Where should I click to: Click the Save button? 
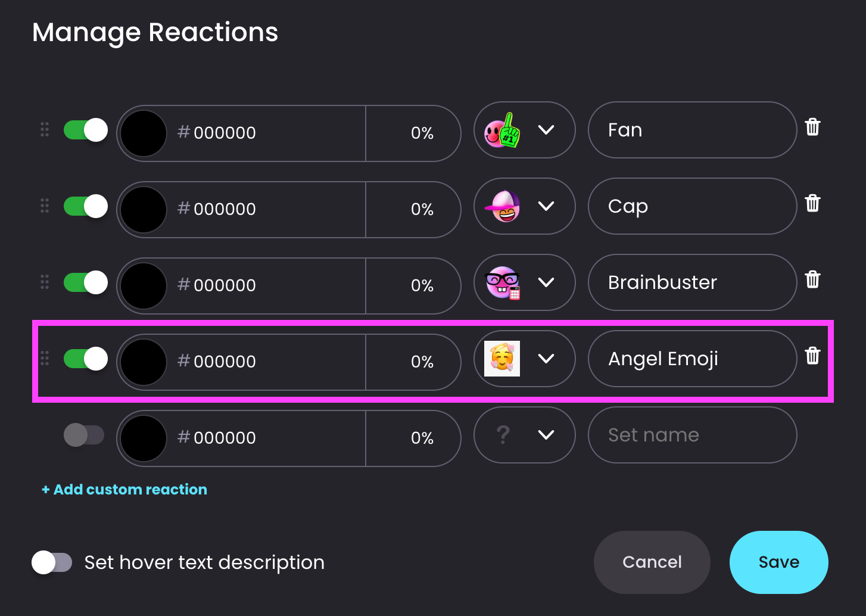779,562
